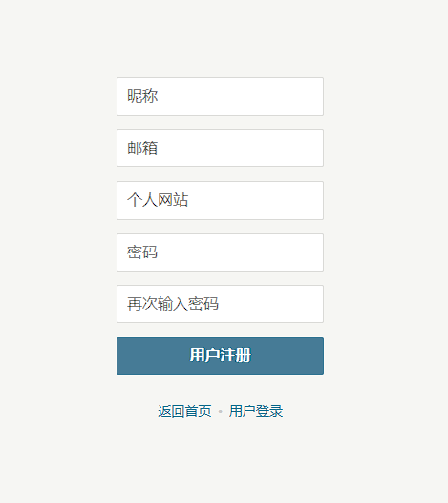Click the repeat-password text box

tap(220, 304)
